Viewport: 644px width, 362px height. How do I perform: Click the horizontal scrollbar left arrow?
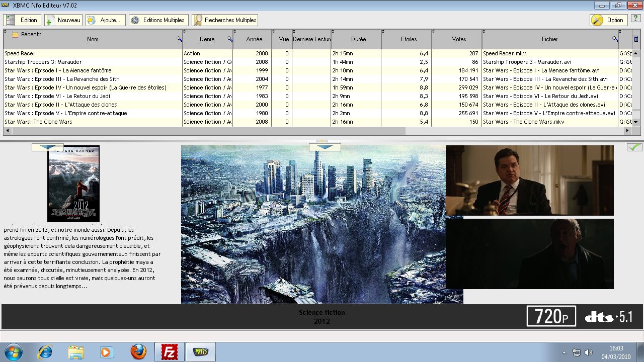8,131
